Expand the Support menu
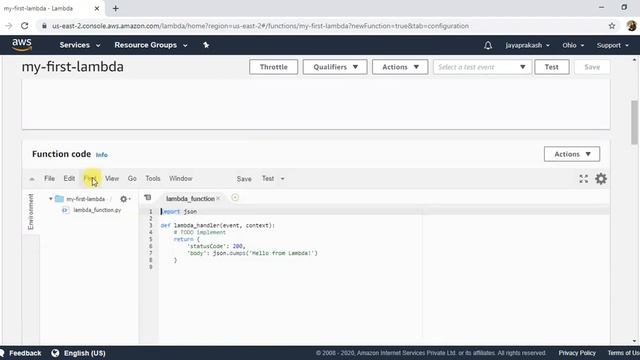 pos(613,45)
